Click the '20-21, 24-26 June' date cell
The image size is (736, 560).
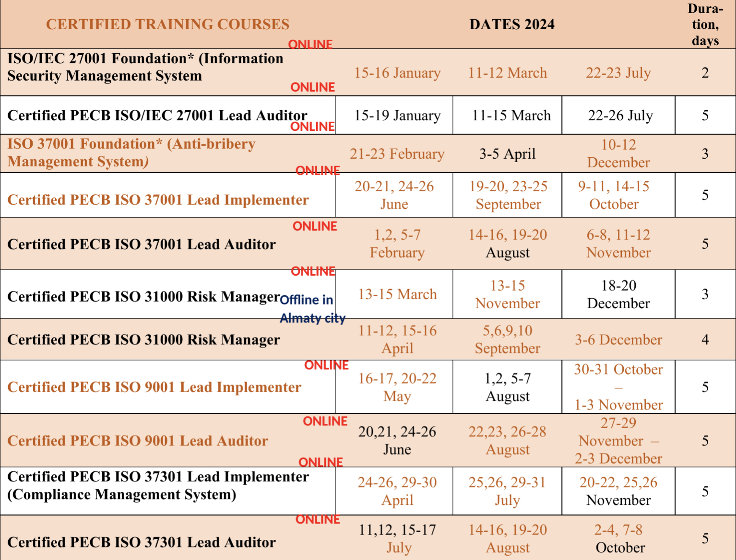click(394, 195)
